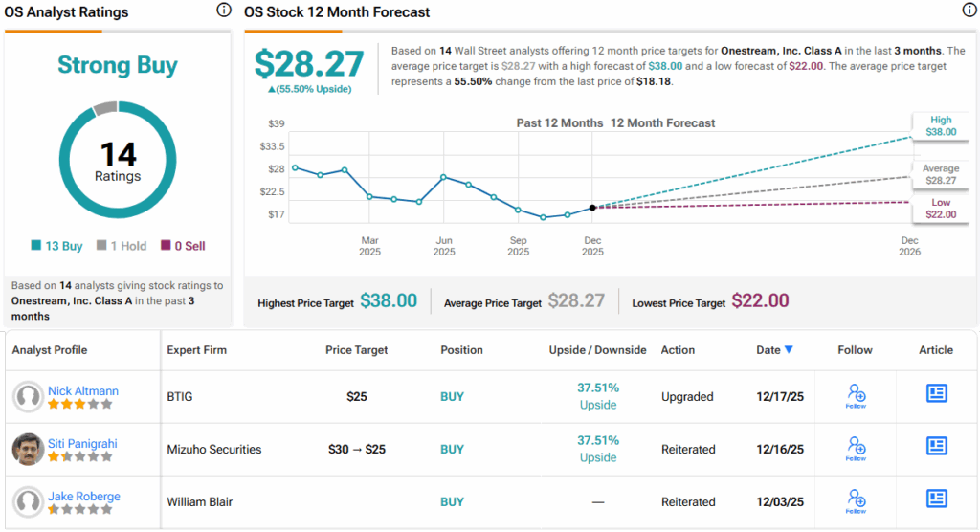Follow analyst Nick Altmann
980x532 pixels.
coord(857,395)
